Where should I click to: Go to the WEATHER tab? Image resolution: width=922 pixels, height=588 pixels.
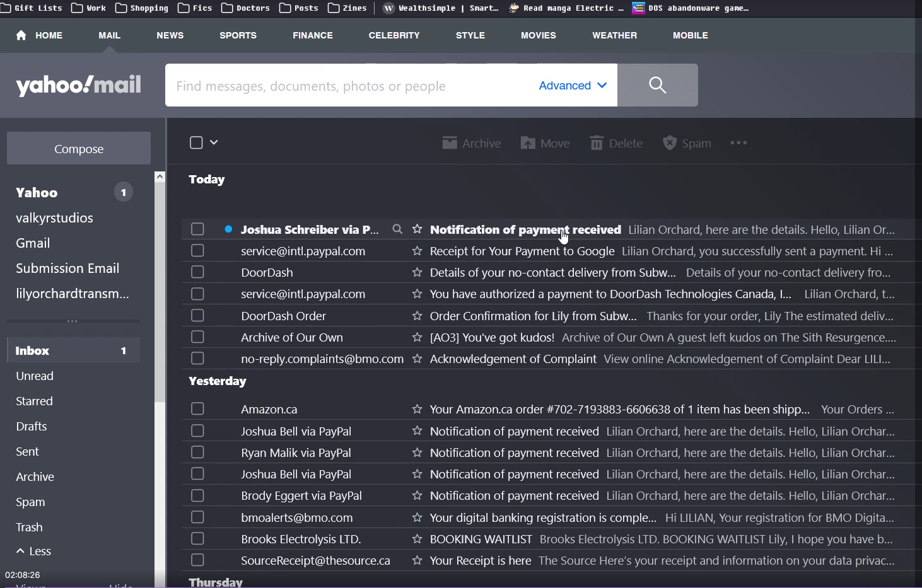[x=614, y=35]
